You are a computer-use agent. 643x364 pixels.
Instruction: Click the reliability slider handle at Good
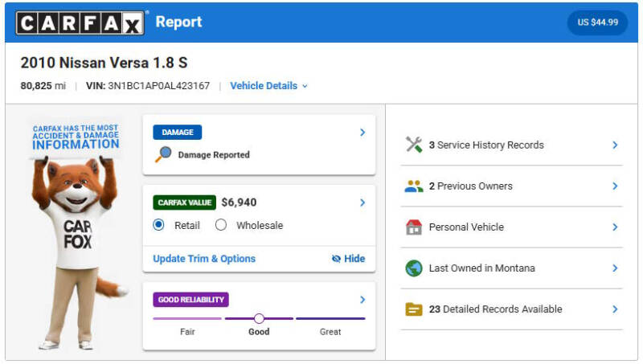[259, 318]
